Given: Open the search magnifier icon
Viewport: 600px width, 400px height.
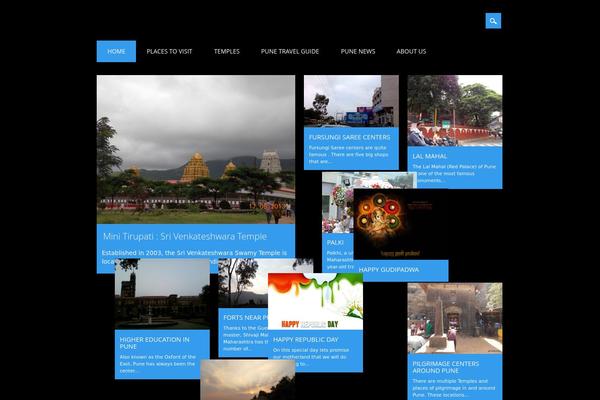Looking at the screenshot, I should pyautogui.click(x=493, y=21).
